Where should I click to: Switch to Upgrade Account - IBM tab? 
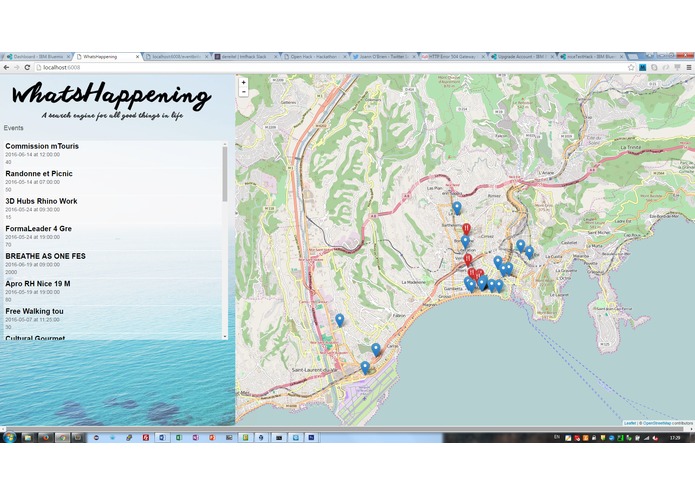[x=521, y=57]
